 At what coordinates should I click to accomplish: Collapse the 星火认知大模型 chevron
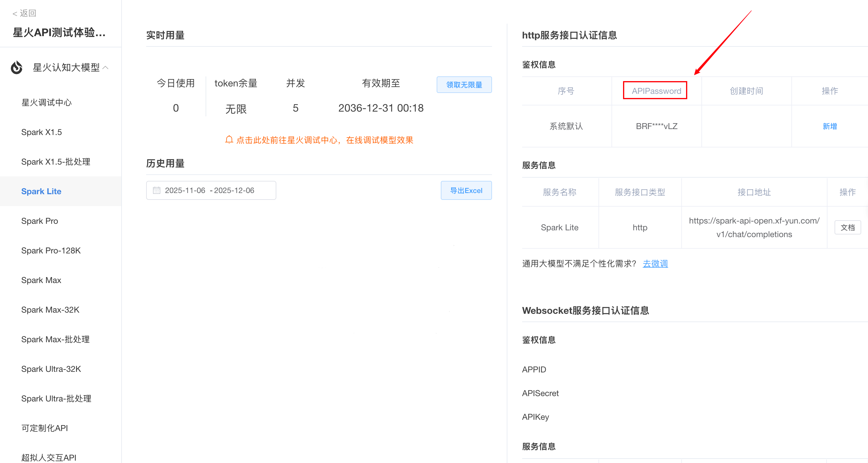(x=105, y=67)
